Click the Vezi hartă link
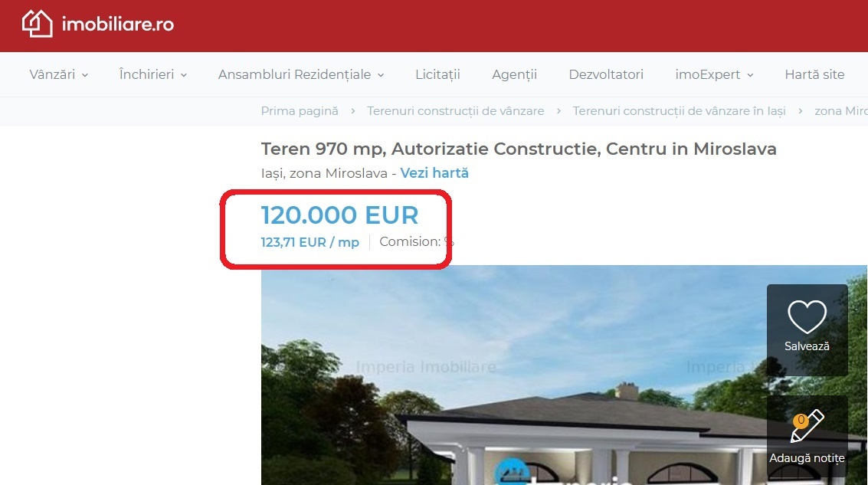Viewport: 868px width, 485px height. pos(434,172)
